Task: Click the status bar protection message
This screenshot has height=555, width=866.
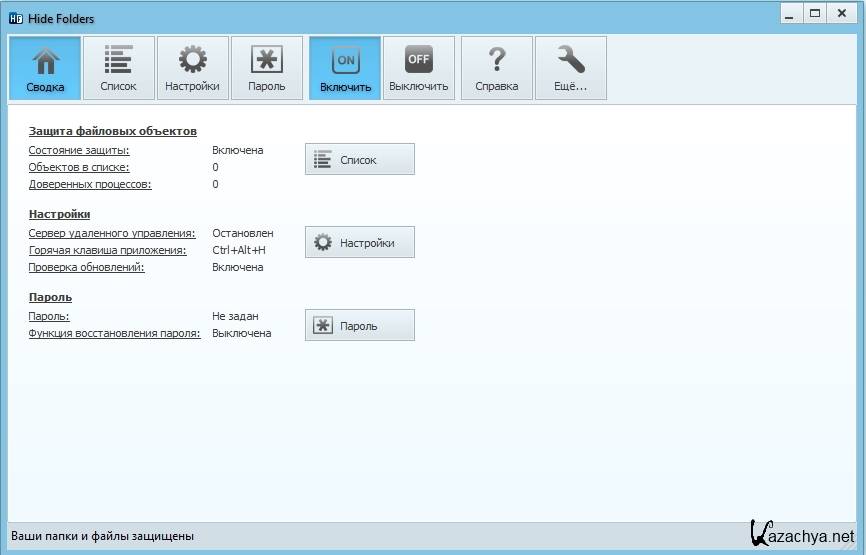Action: point(102,536)
